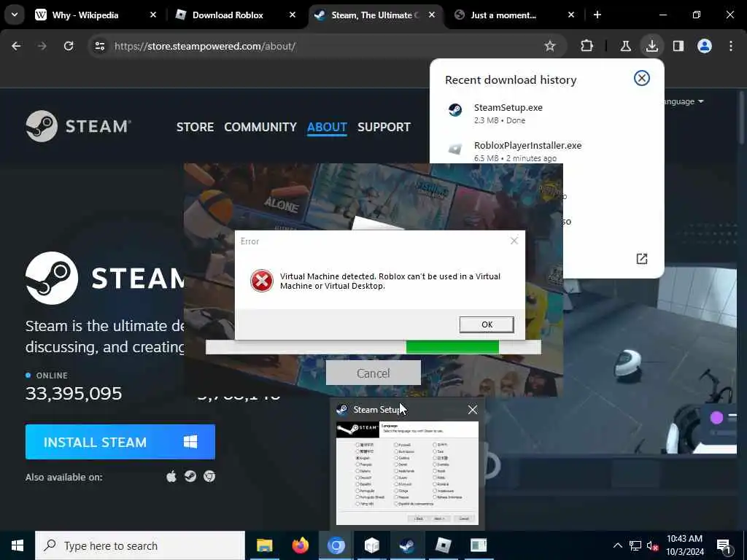Click the SteamOS availability icon
The image size is (747, 560).
pos(190,476)
